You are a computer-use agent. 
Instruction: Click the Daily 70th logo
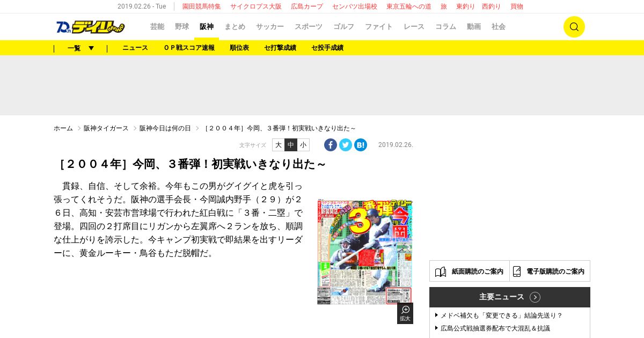[x=90, y=27]
